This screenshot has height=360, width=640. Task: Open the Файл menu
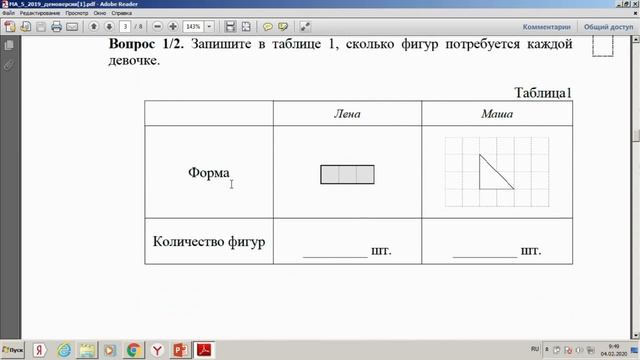point(8,13)
